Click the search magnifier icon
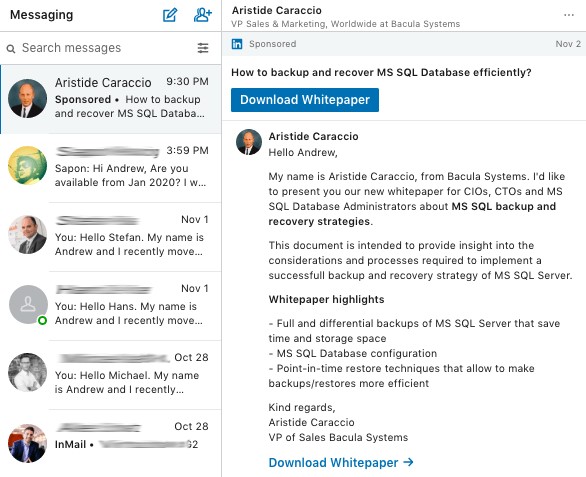 pyautogui.click(x=11, y=49)
